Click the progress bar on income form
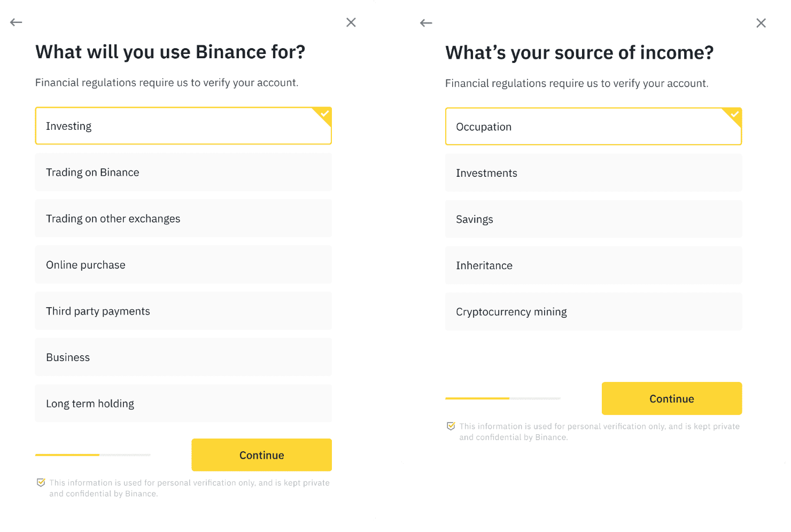 [503, 398]
